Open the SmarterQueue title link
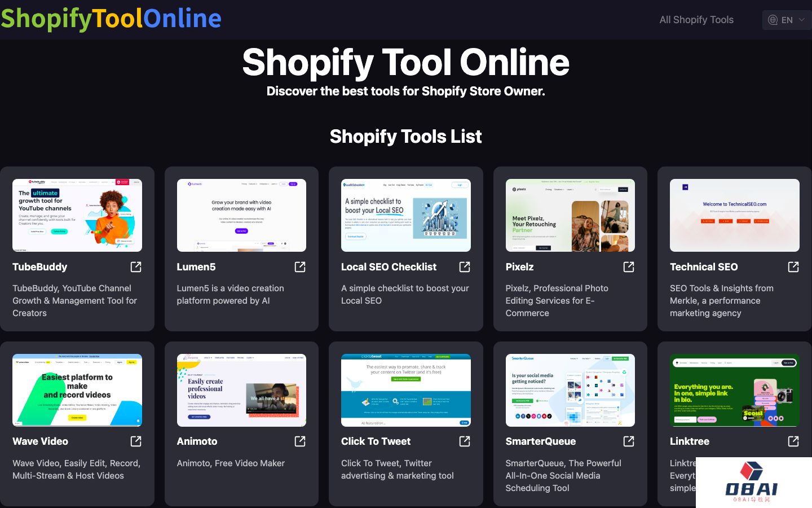 541,441
